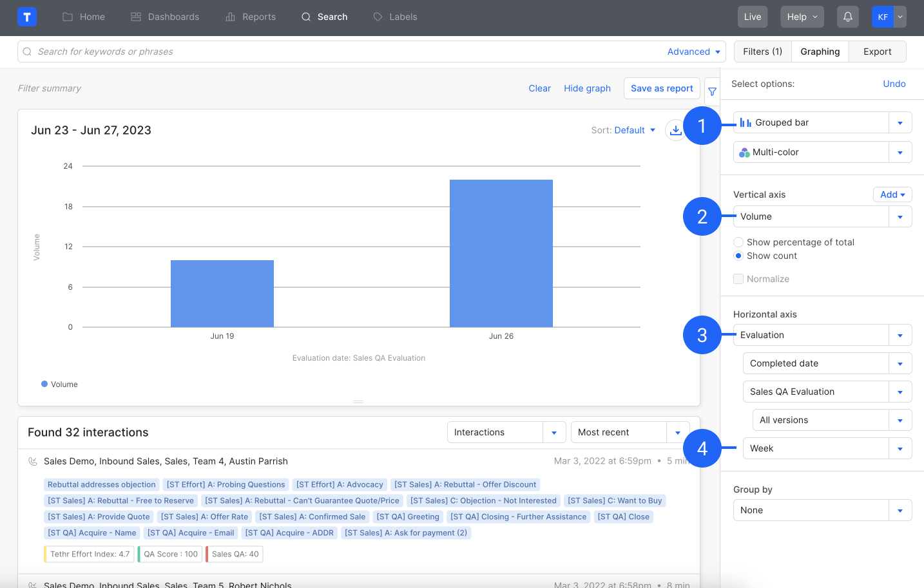
Task: Click the QA Score : 100 badge
Action: tap(170, 554)
